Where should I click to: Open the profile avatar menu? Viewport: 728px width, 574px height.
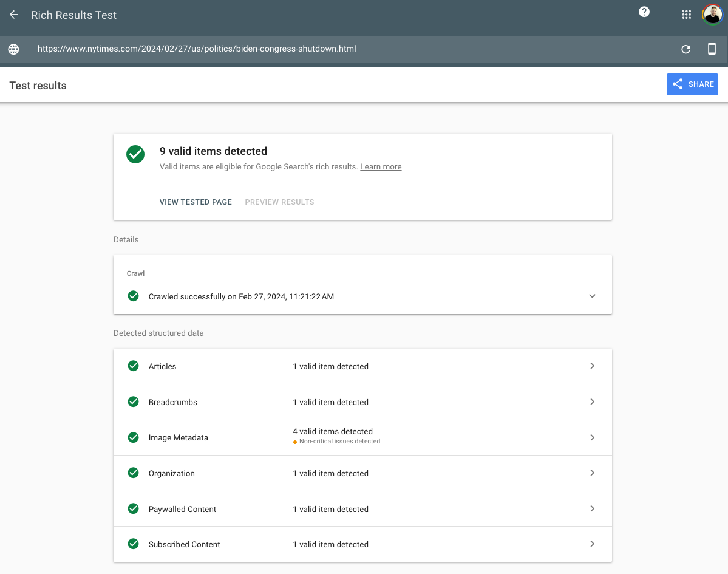coord(712,14)
